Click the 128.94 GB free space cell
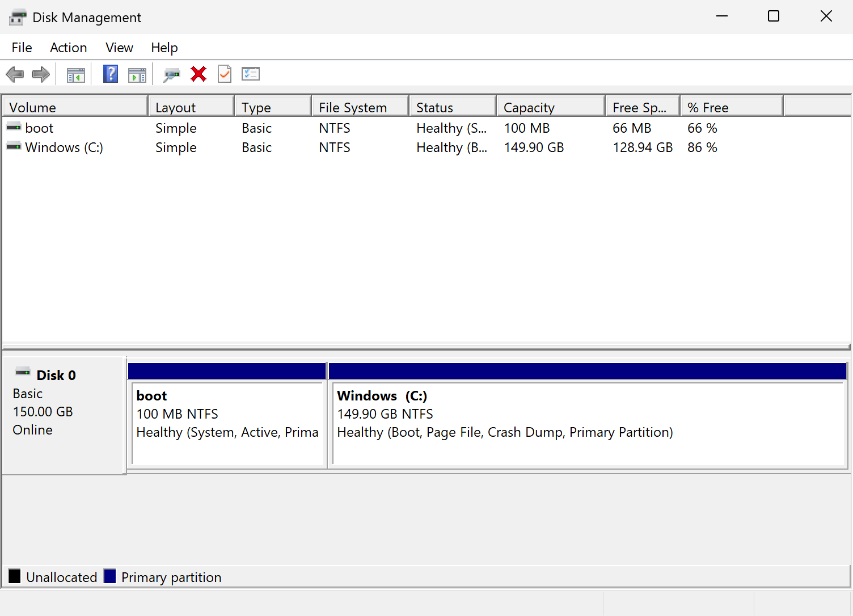Image resolution: width=853 pixels, height=616 pixels. [643, 147]
